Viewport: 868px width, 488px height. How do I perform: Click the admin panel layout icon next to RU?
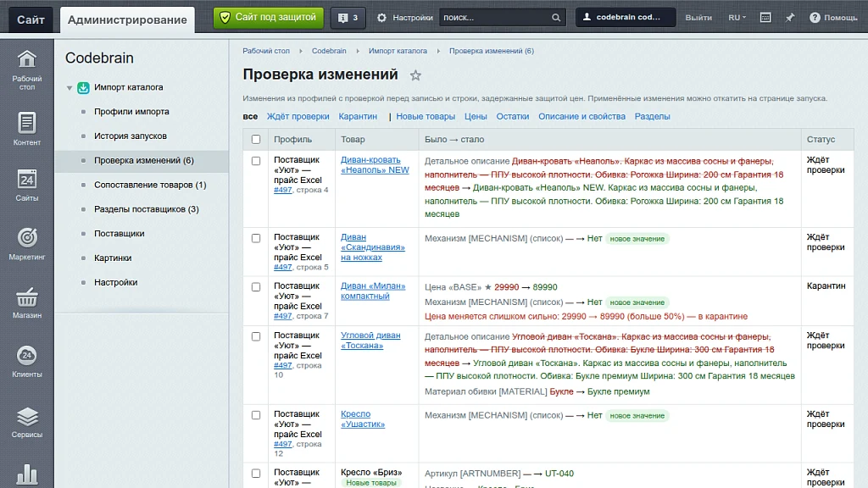click(x=765, y=18)
